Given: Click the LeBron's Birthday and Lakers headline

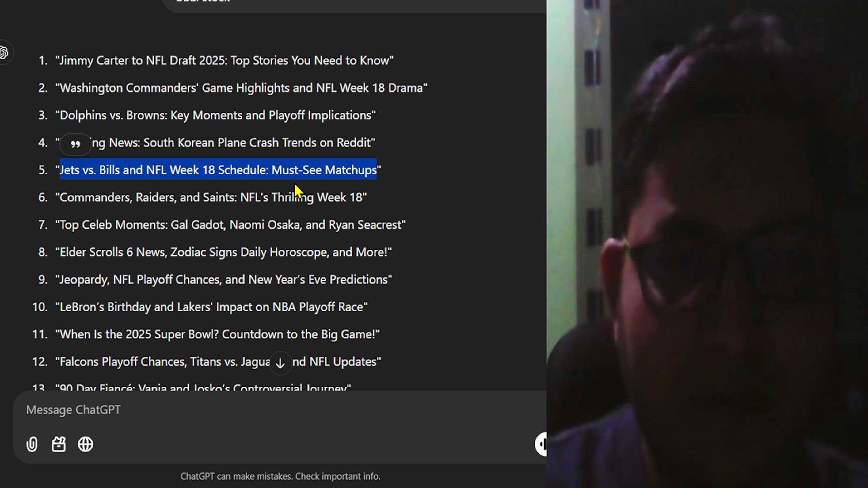Looking at the screenshot, I should [x=211, y=307].
